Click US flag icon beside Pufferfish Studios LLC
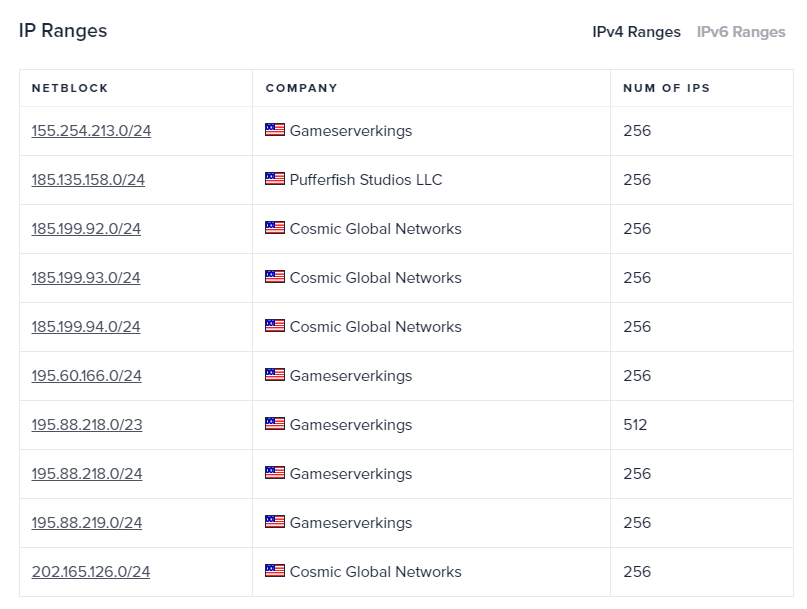This screenshot has width=807, height=609. (275, 179)
